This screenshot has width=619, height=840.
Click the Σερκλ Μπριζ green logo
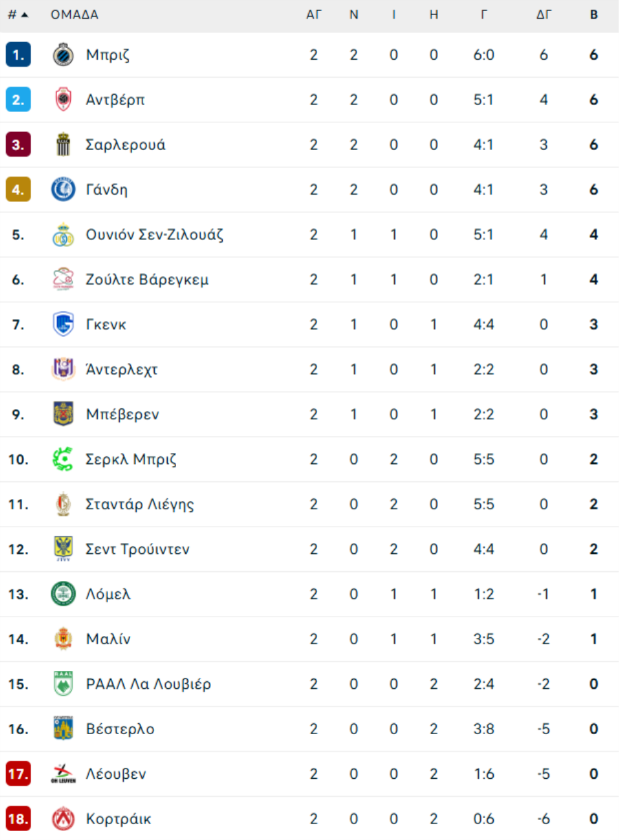tap(63, 459)
